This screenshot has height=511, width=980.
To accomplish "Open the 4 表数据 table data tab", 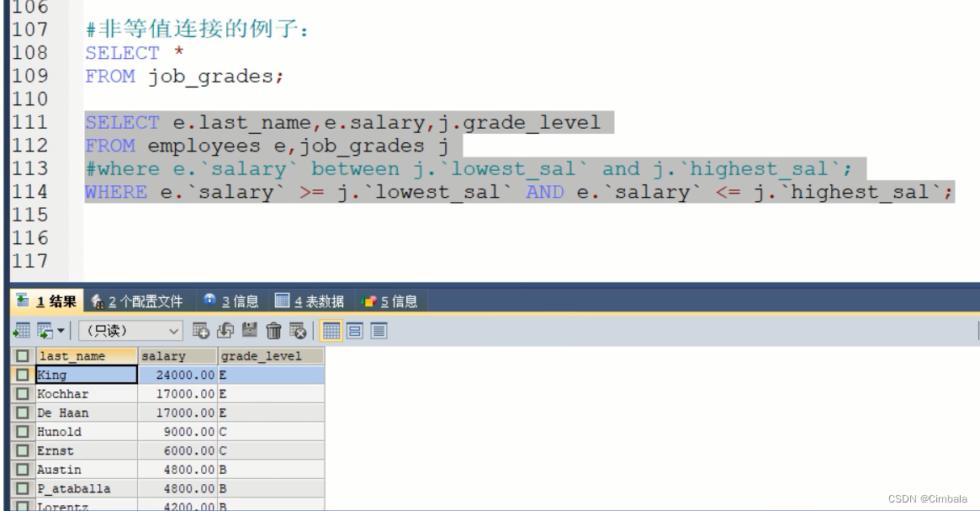I will coord(310,301).
